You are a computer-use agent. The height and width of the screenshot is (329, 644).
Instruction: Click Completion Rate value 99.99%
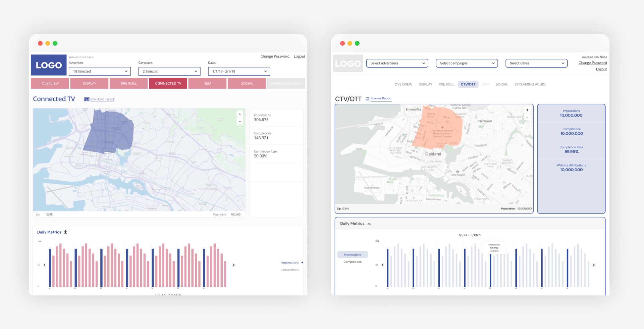(x=572, y=152)
